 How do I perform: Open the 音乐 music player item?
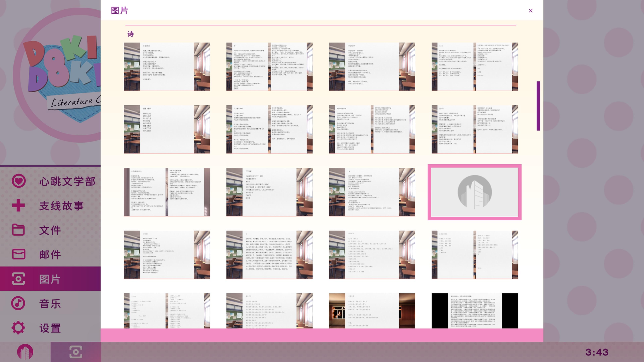[50, 303]
